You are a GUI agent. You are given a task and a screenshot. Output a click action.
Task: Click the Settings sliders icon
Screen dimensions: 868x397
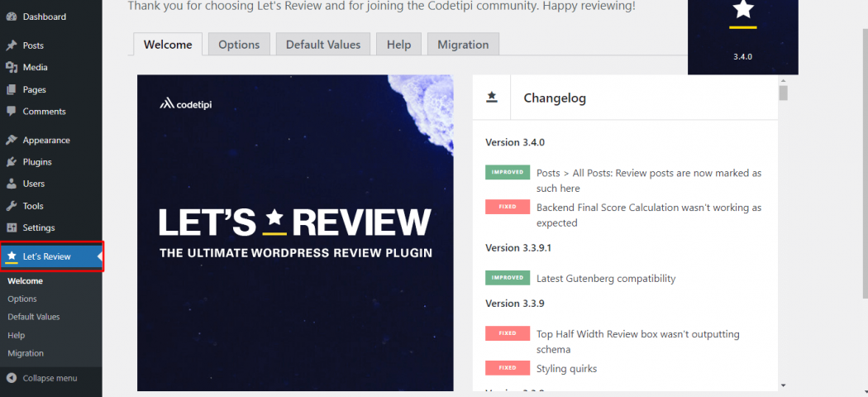pyautogui.click(x=11, y=227)
